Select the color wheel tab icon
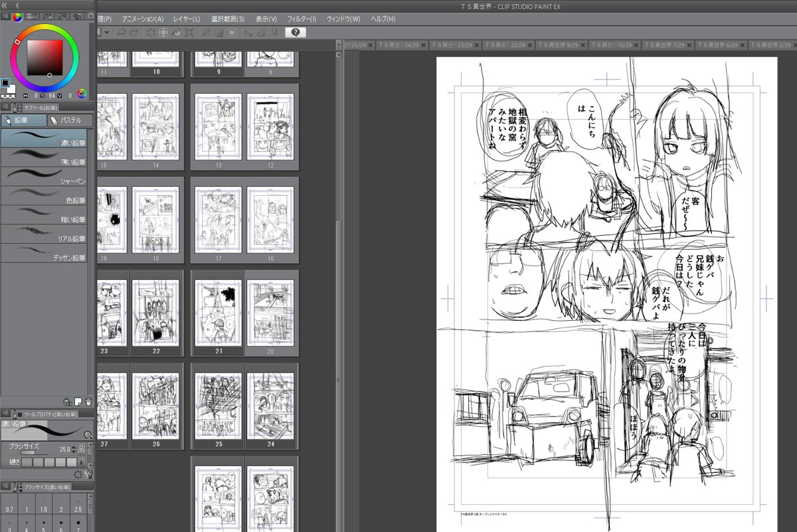This screenshot has width=797, height=532. 17,17
